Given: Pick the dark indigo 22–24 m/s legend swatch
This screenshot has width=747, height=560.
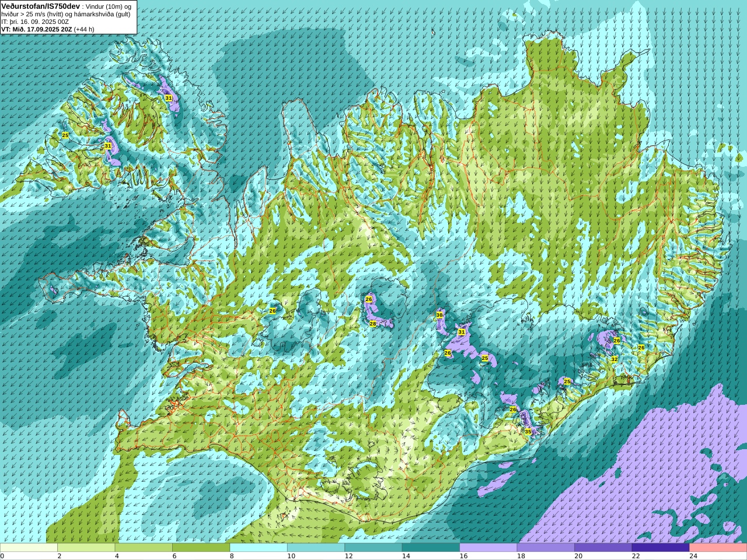Looking at the screenshot, I should pyautogui.click(x=661, y=548).
